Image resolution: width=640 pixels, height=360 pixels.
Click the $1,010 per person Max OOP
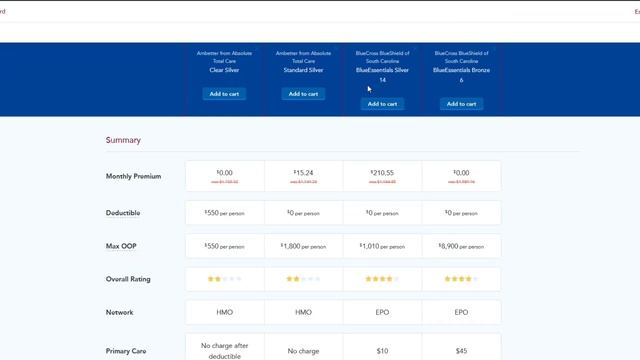[x=382, y=246]
